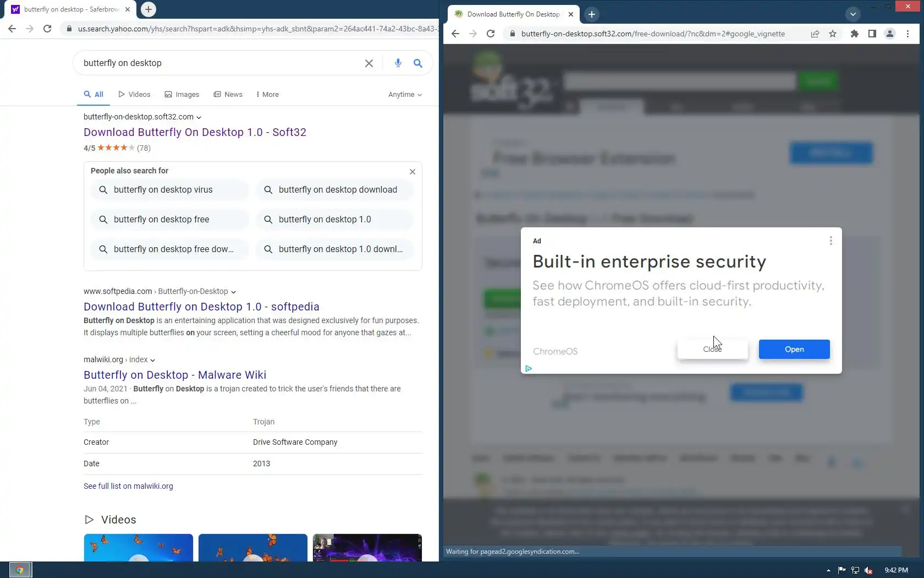Switch to News search tab
924x578 pixels.
pyautogui.click(x=228, y=95)
